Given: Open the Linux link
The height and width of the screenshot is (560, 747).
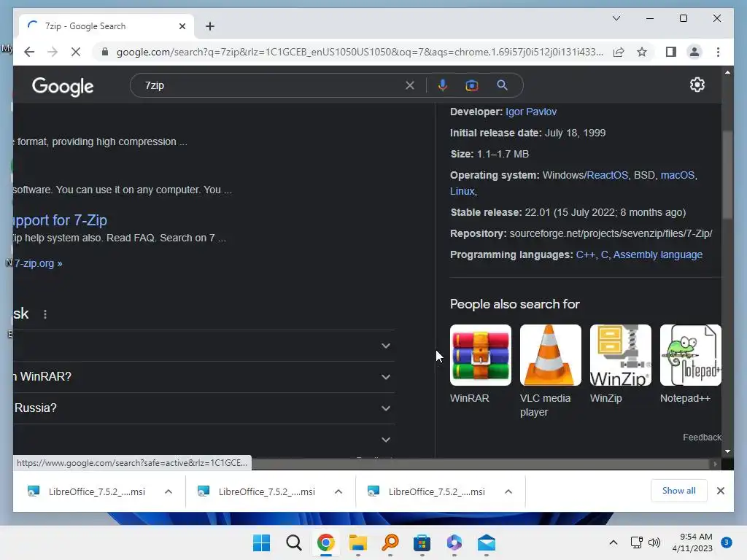Looking at the screenshot, I should (462, 191).
